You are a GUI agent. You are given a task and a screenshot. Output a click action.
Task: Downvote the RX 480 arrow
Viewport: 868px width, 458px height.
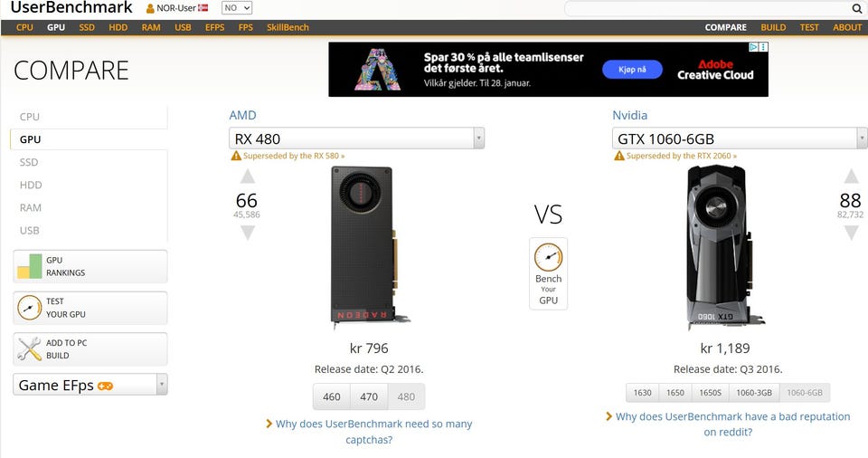coord(248,233)
